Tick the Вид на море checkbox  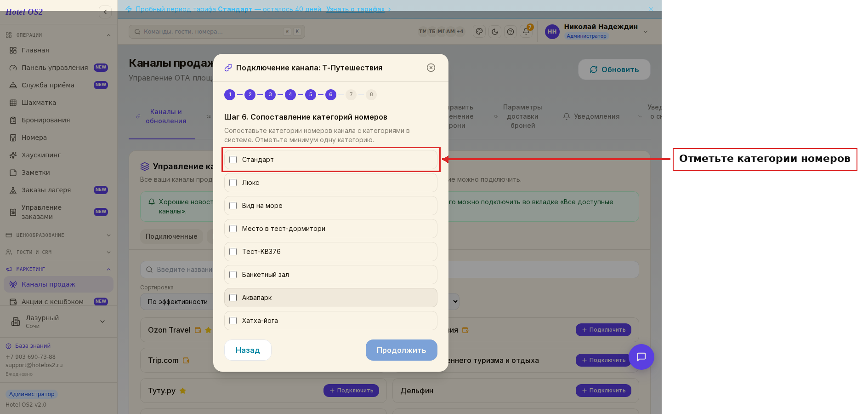(233, 206)
